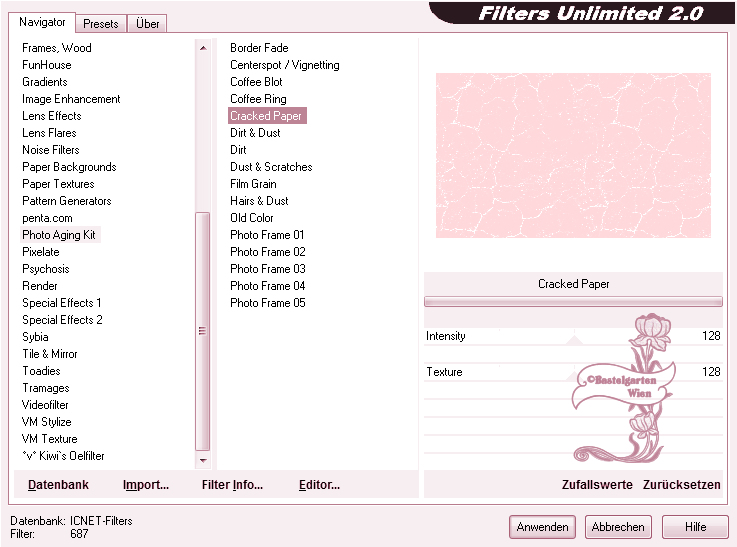Select Special Effects 1 category
737x547 pixels.
tap(62, 303)
